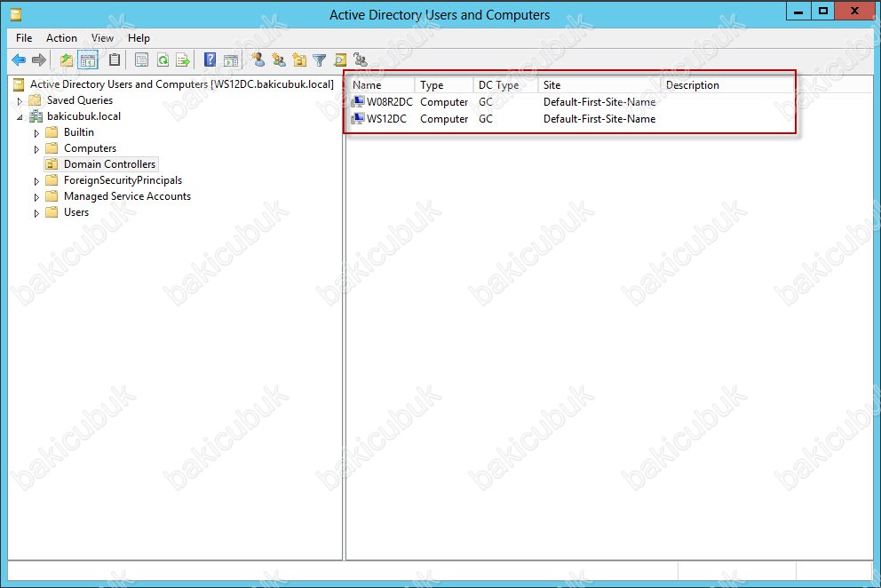881x588 pixels.
Task: Select Saved Queries in the tree
Action: pyautogui.click(x=80, y=100)
